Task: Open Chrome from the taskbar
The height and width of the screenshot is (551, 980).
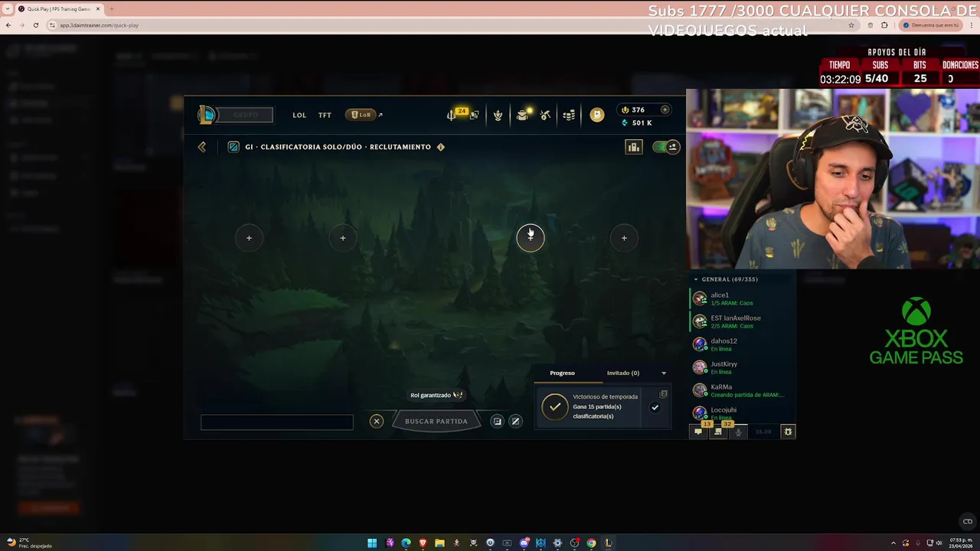Action: pyautogui.click(x=591, y=543)
